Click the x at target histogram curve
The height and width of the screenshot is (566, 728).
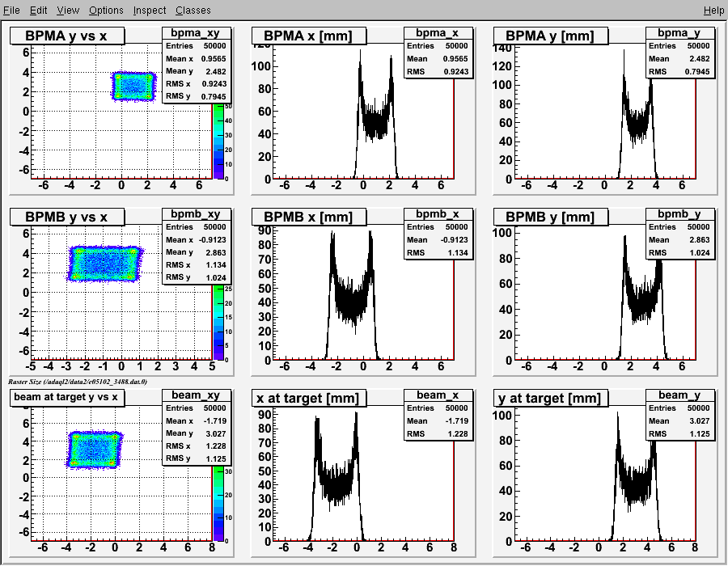point(336,485)
